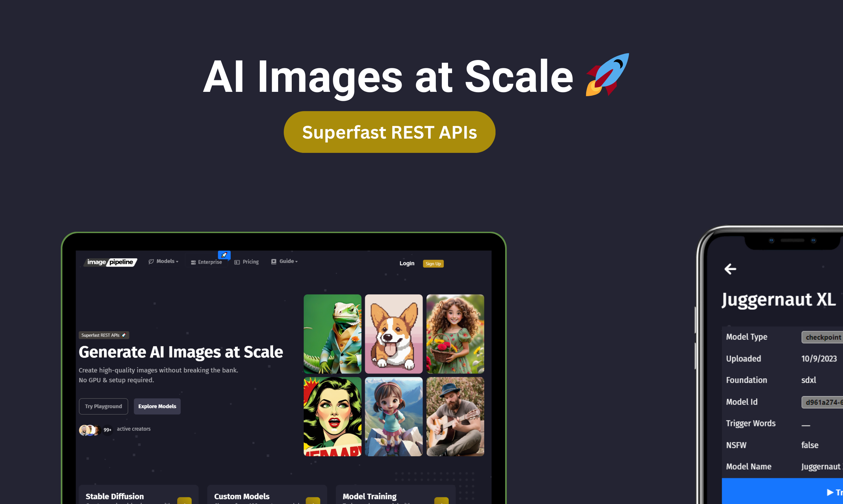Viewport: 843px width, 504px height.
Task: Click the Enterprise menu tab
Action: tap(208, 262)
